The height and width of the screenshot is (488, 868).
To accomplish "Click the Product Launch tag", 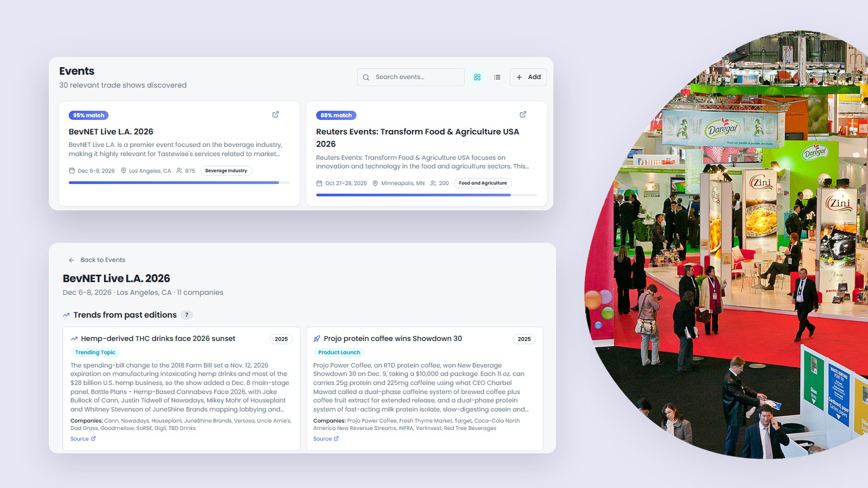I will 339,352.
